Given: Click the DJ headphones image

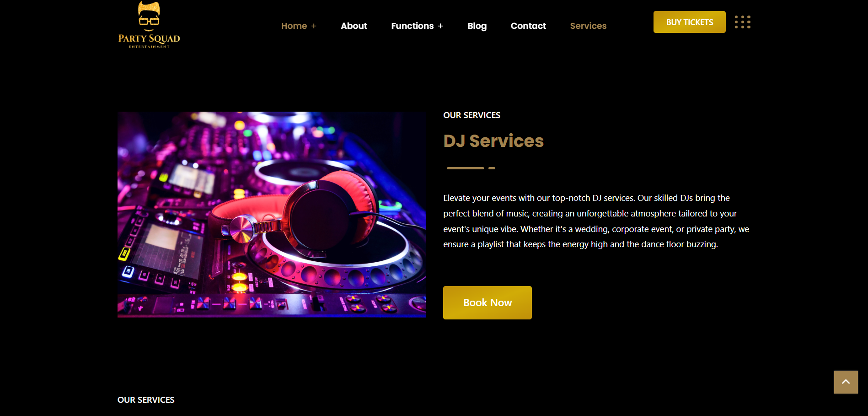Looking at the screenshot, I should [x=272, y=214].
